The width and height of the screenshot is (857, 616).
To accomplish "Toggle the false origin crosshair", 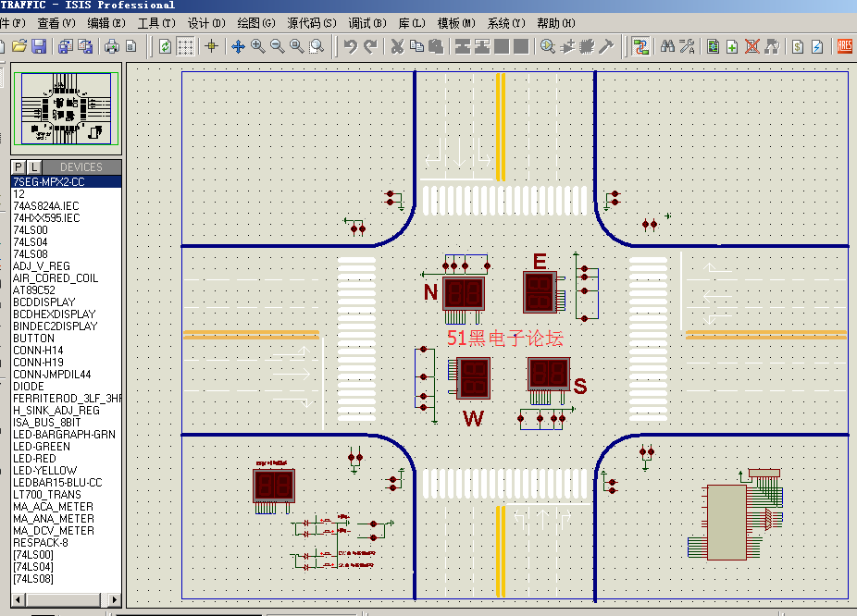I will point(212,46).
